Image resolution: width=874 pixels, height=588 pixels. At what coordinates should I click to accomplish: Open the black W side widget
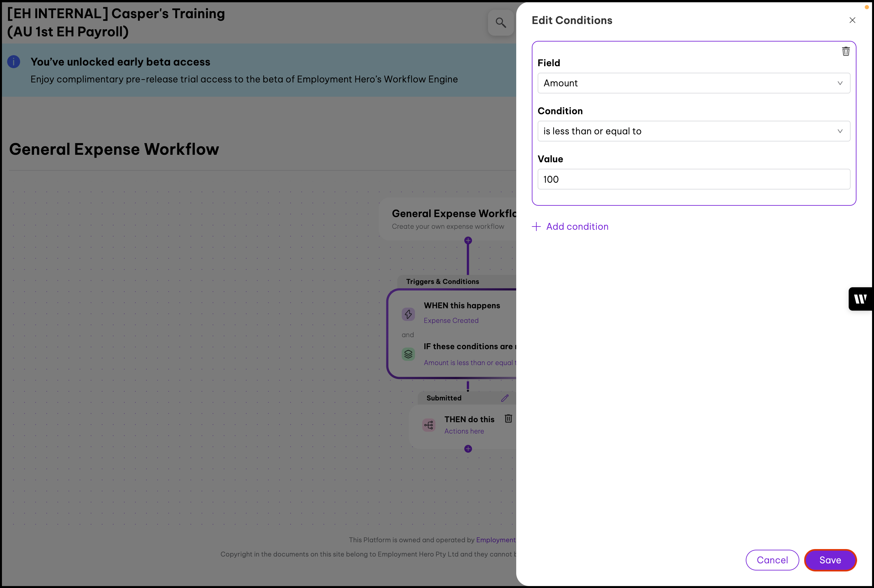pyautogui.click(x=860, y=299)
